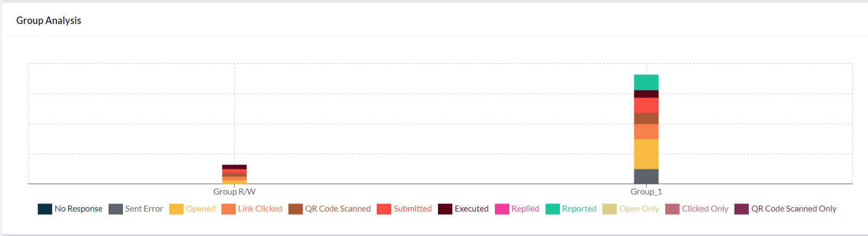Screen dimensions: 868x236
Task: Click the Group_1 axis label
Action: pyautogui.click(x=646, y=192)
